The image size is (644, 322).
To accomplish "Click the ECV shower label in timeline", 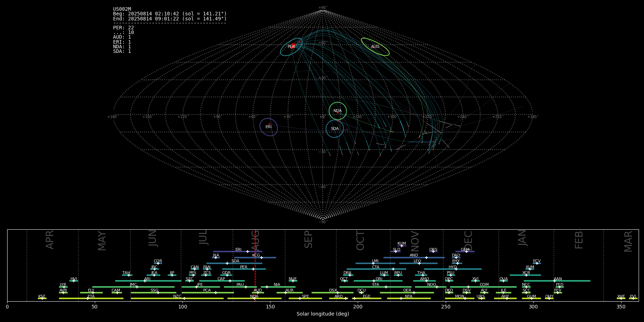I will pos(537,261).
